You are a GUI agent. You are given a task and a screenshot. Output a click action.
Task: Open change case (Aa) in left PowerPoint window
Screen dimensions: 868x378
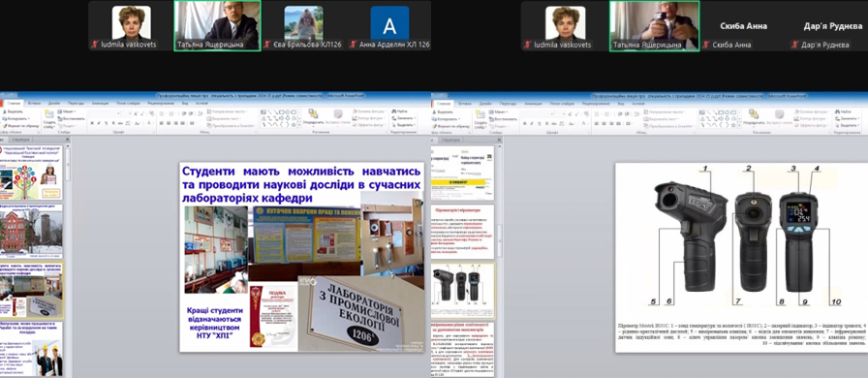pyautogui.click(x=137, y=123)
